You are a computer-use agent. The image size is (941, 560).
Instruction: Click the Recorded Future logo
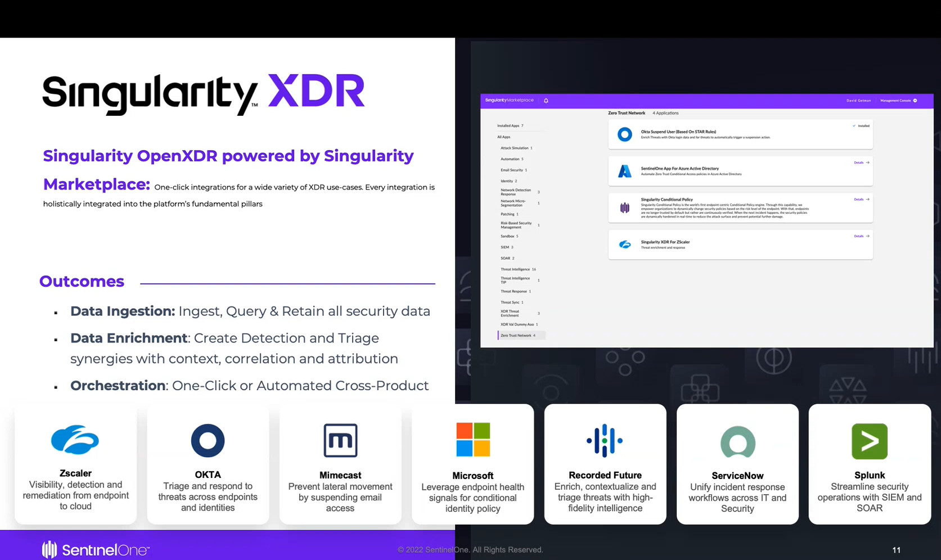pyautogui.click(x=605, y=440)
